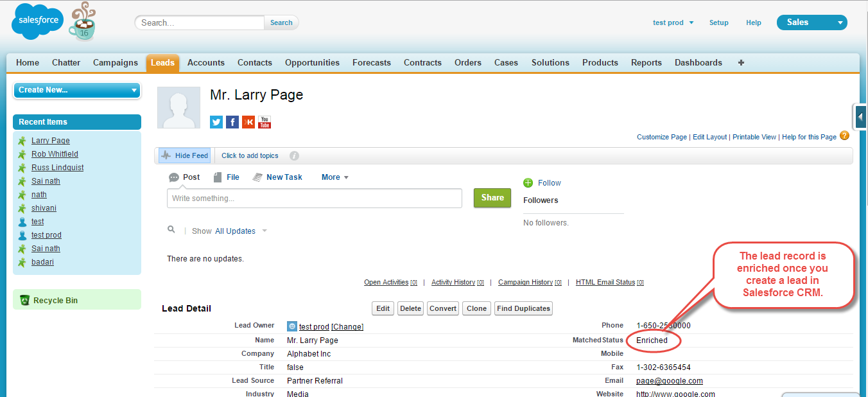Click the Salesforce cloud logo
The width and height of the screenshot is (868, 397).
coord(37,21)
